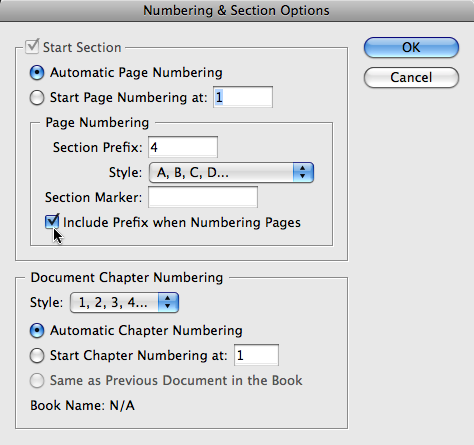Click the Start Chapter Numbering at field

(x=256, y=355)
